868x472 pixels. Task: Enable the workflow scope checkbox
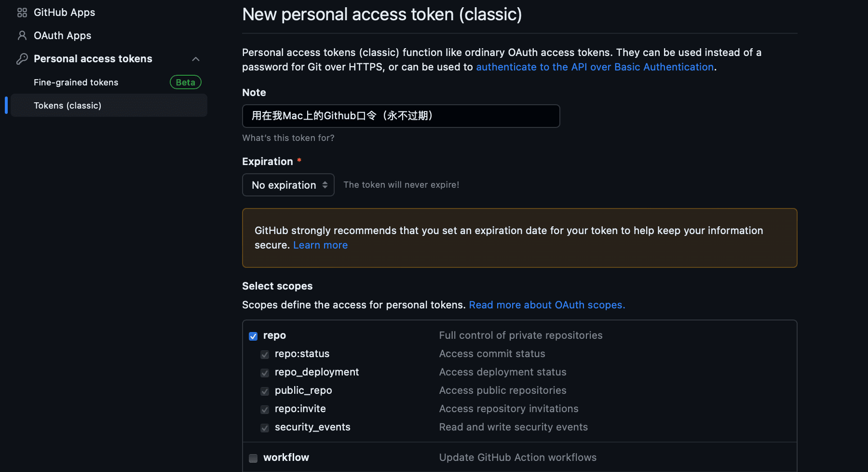click(253, 458)
